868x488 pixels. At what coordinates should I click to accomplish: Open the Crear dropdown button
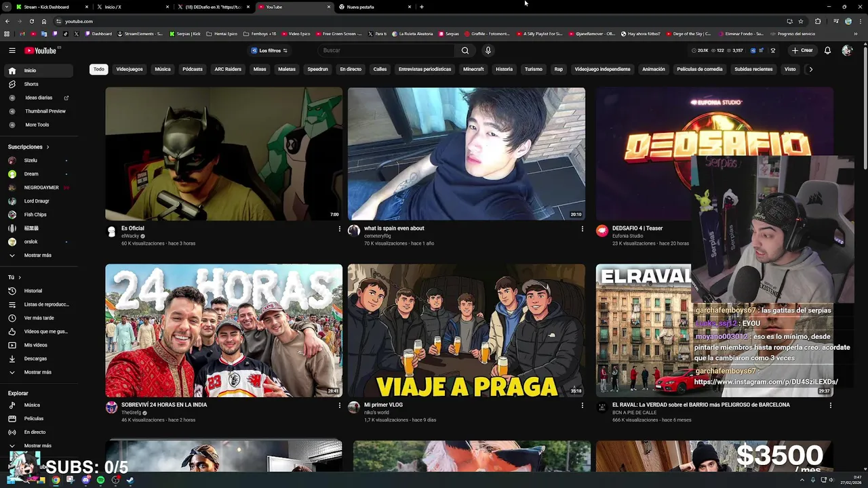click(802, 50)
